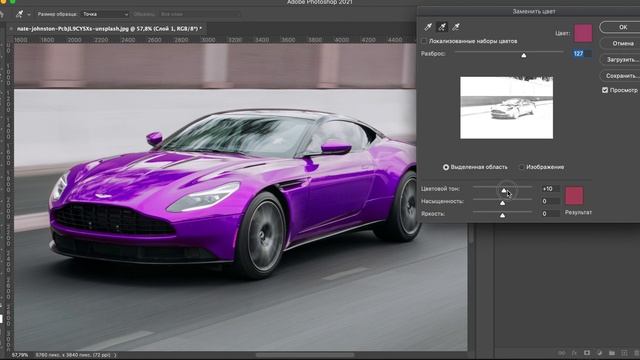This screenshot has width=640, height=360.
Task: Choose the Выделенная область radio button
Action: click(x=446, y=167)
